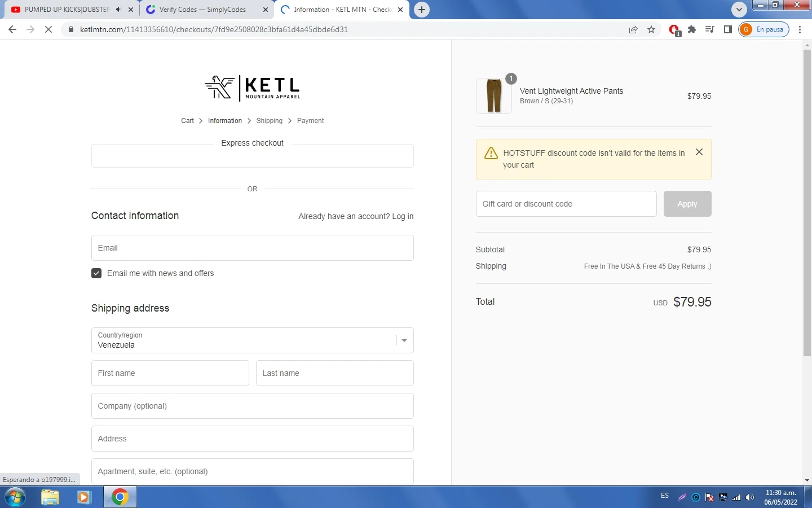Toggle the browser side panel icon
The height and width of the screenshot is (508, 812).
click(x=728, y=29)
